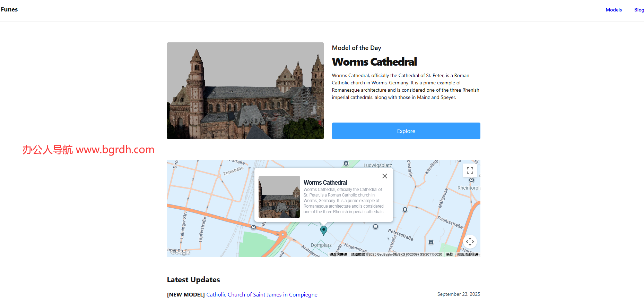This screenshot has height=301, width=644.
Task: Close the Worms Cathedral map popup
Action: [x=384, y=176]
